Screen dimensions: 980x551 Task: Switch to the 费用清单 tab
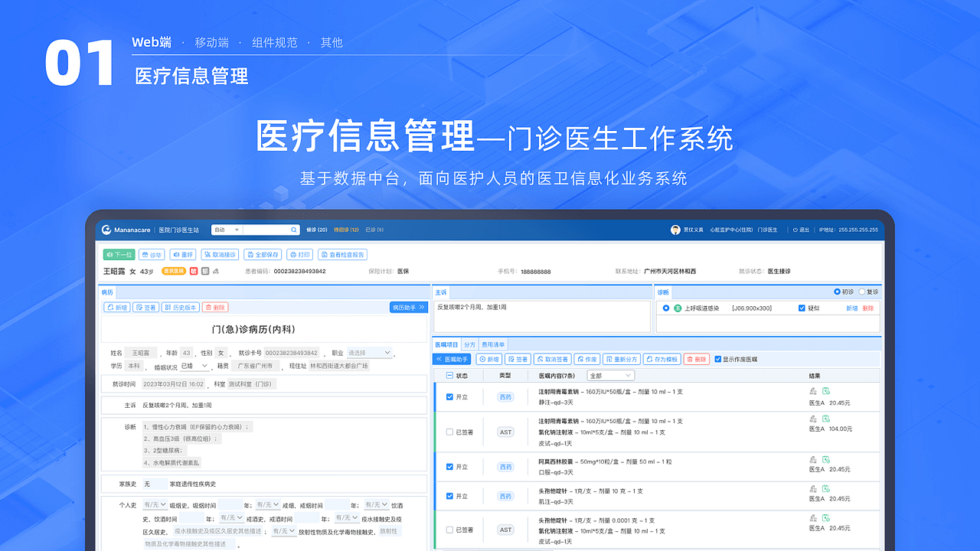coord(493,345)
